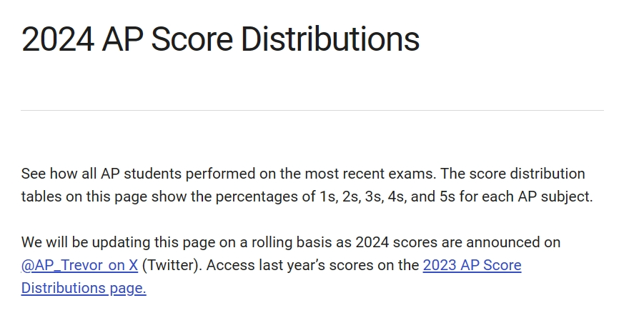The image size is (644, 333).
Task: Click the phrase "The score distribution"
Action: coord(512,174)
